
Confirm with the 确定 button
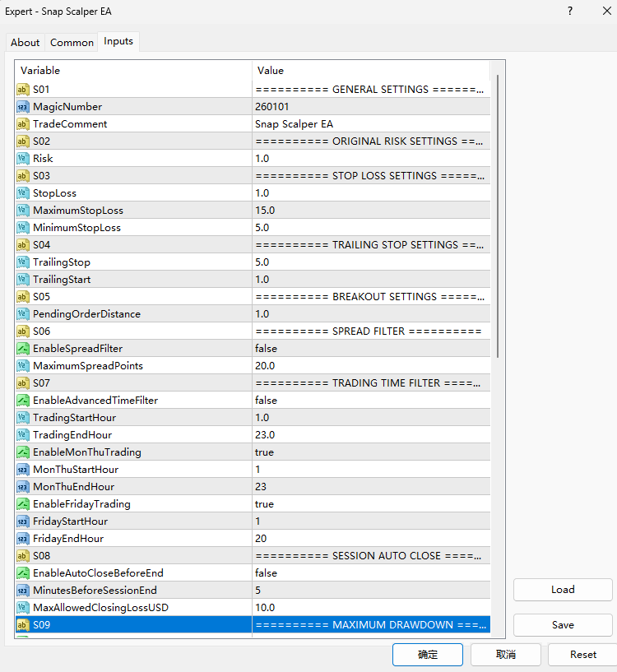[428, 655]
